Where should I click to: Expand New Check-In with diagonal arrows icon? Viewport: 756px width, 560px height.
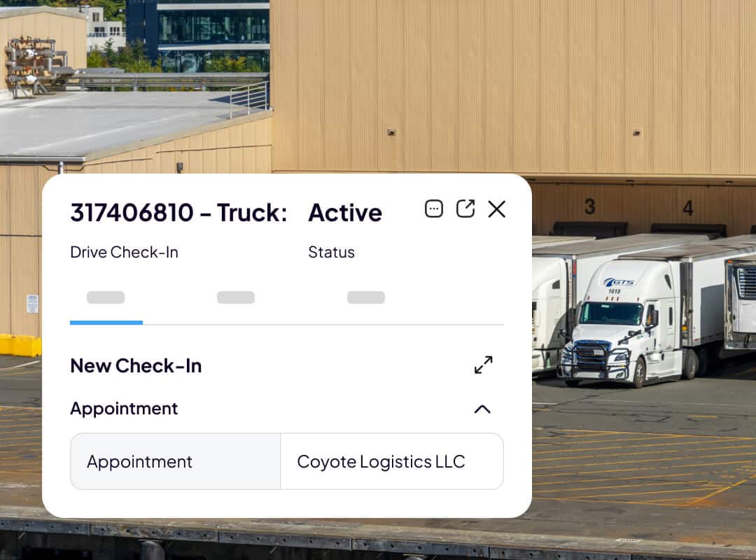pos(483,365)
